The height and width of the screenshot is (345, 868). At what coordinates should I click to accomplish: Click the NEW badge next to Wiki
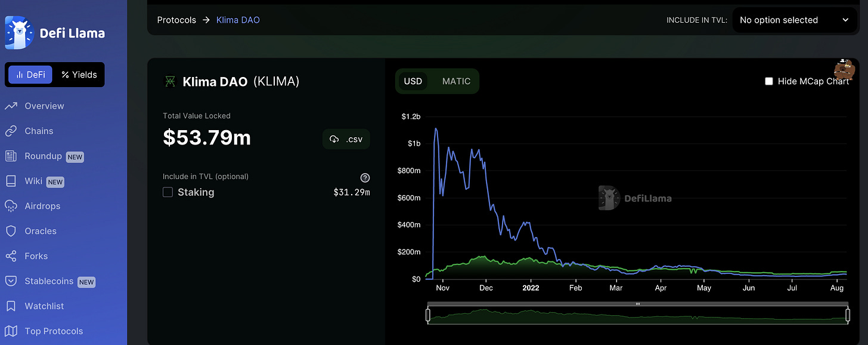55,182
